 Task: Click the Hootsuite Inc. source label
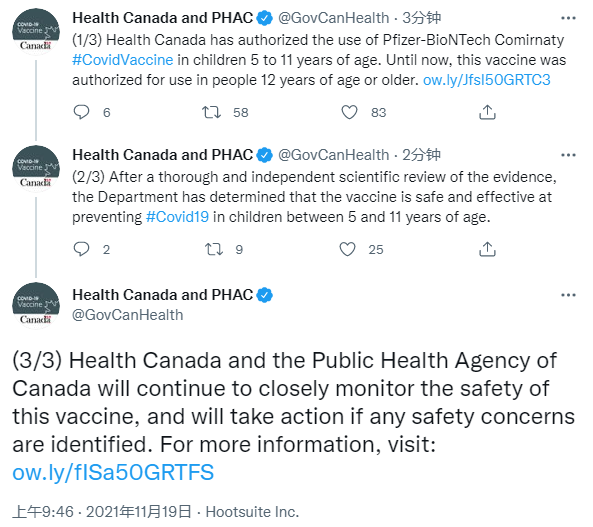pos(252,511)
